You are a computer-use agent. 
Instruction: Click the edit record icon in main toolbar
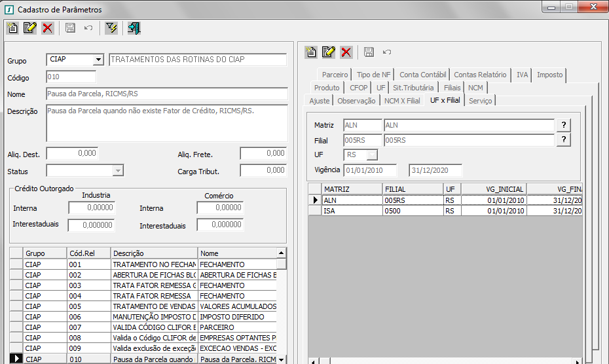(29, 27)
